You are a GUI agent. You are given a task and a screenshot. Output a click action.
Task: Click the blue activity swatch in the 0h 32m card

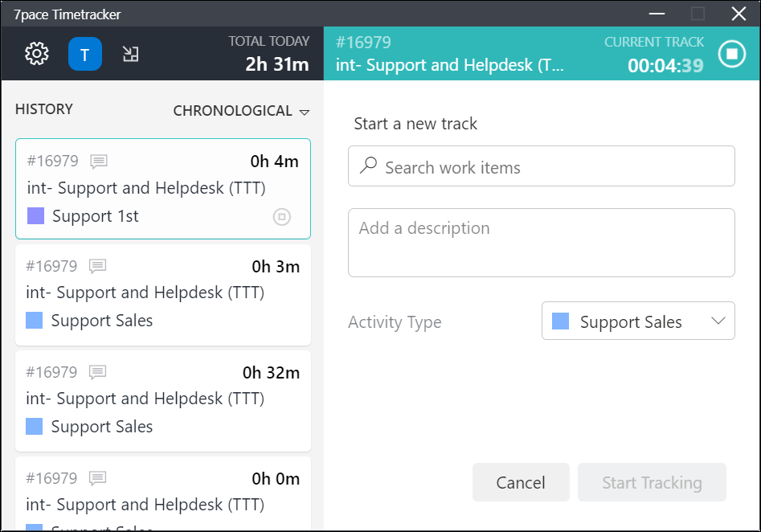point(34,426)
